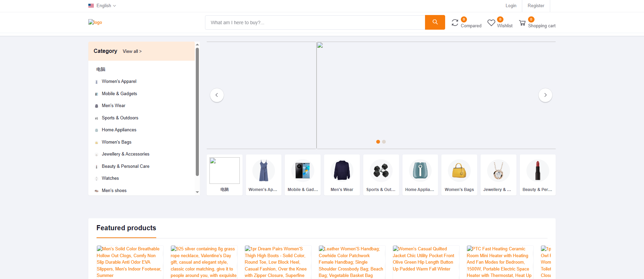The height and width of the screenshot is (279, 644).
Task: Click the category list scroll down arrow
Action: (x=197, y=192)
